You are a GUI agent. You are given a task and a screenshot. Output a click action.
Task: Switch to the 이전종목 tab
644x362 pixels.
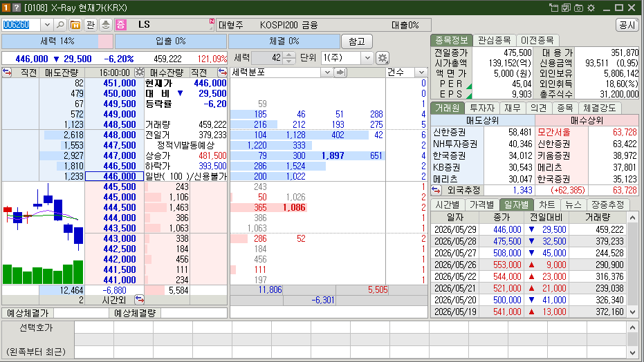click(x=537, y=40)
